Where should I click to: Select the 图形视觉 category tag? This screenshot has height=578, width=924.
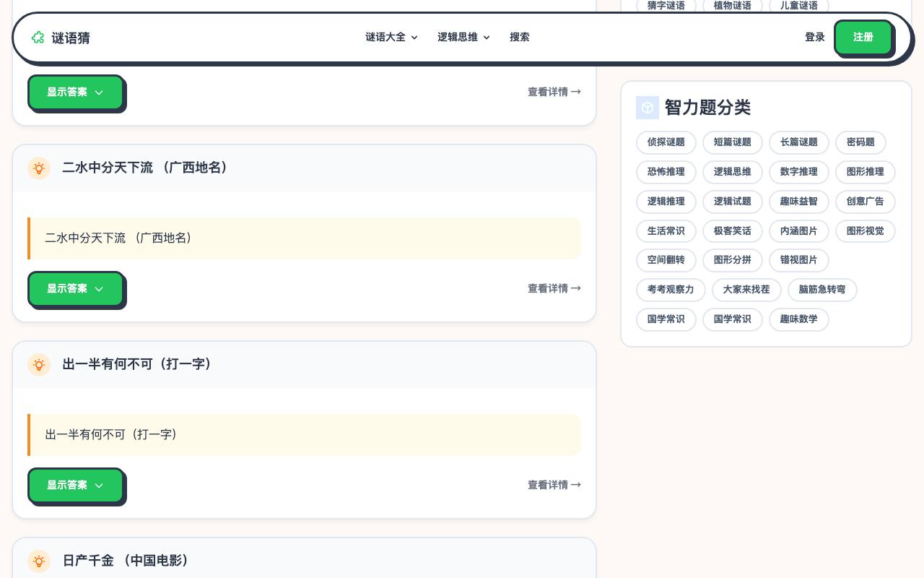click(x=866, y=231)
